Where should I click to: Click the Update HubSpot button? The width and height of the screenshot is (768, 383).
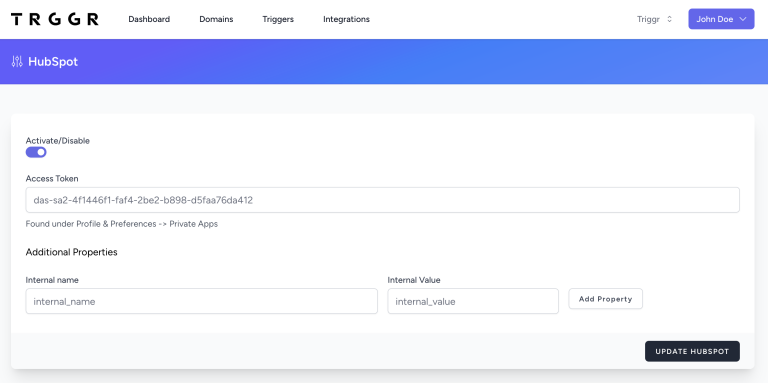pyautogui.click(x=692, y=352)
